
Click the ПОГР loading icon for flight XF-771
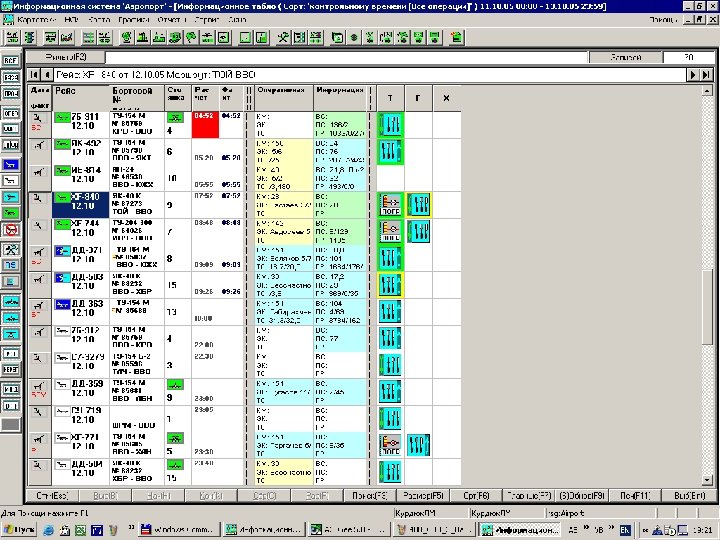390,445
